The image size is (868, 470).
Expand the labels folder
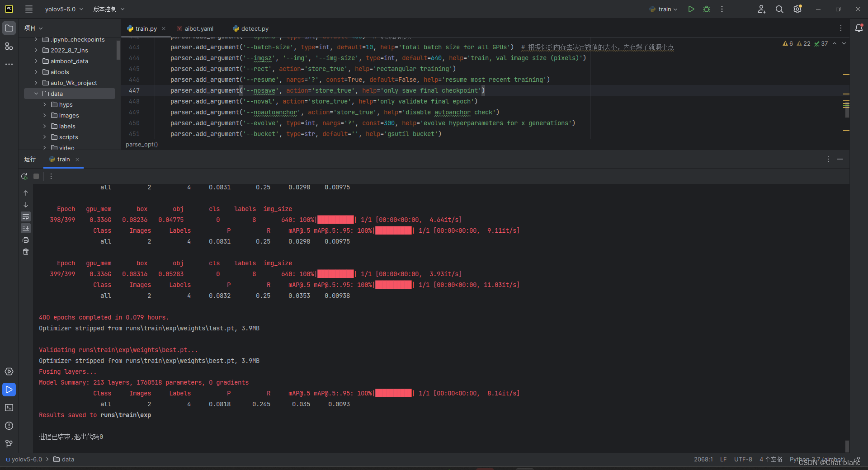[45, 126]
